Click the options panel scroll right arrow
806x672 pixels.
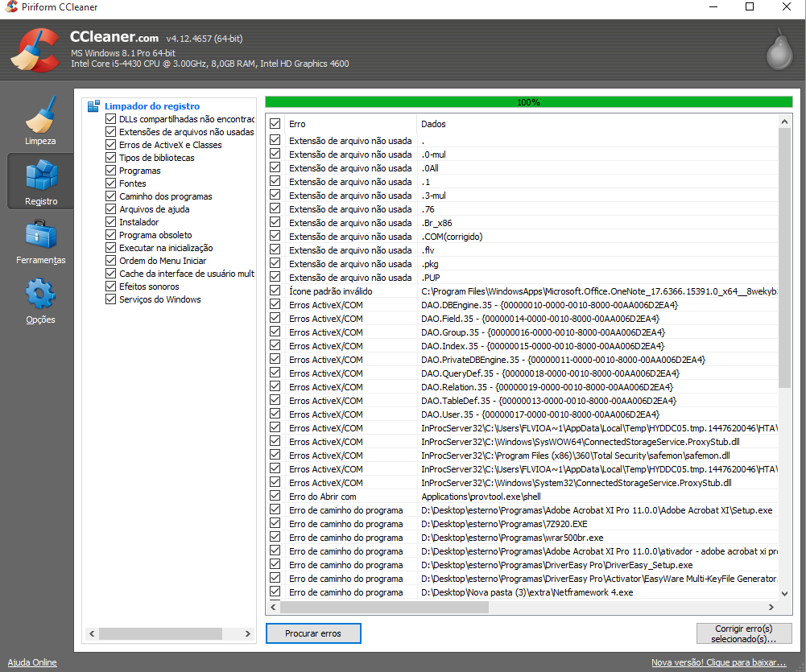point(248,634)
